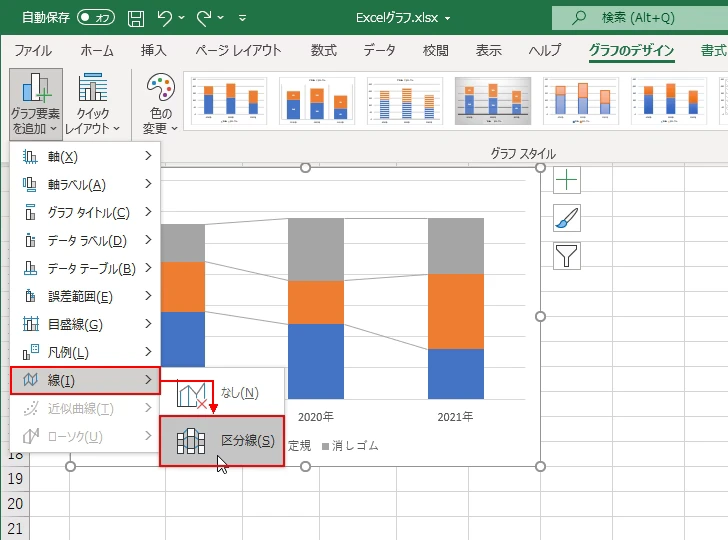Open the 色の変更 palette dropdown
This screenshot has width=728, height=540.
161,104
